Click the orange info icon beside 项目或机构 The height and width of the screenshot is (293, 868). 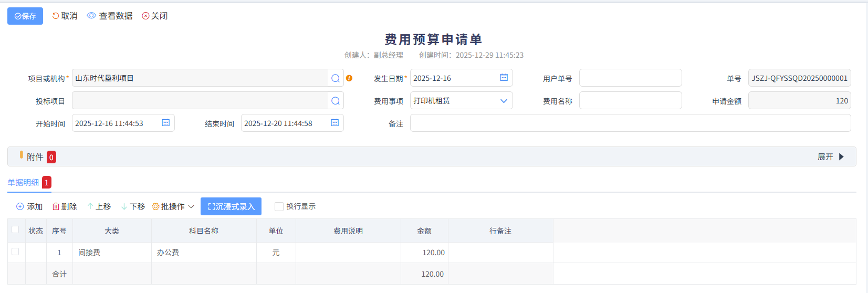(349, 78)
